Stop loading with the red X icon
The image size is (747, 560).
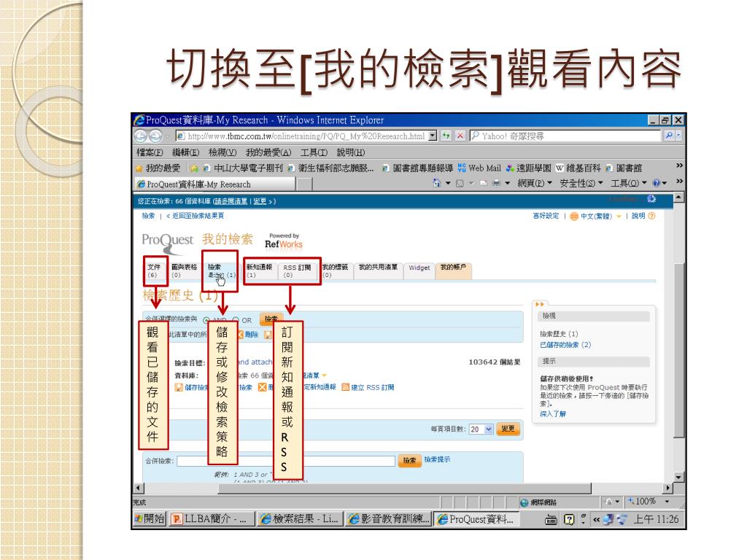pos(460,136)
